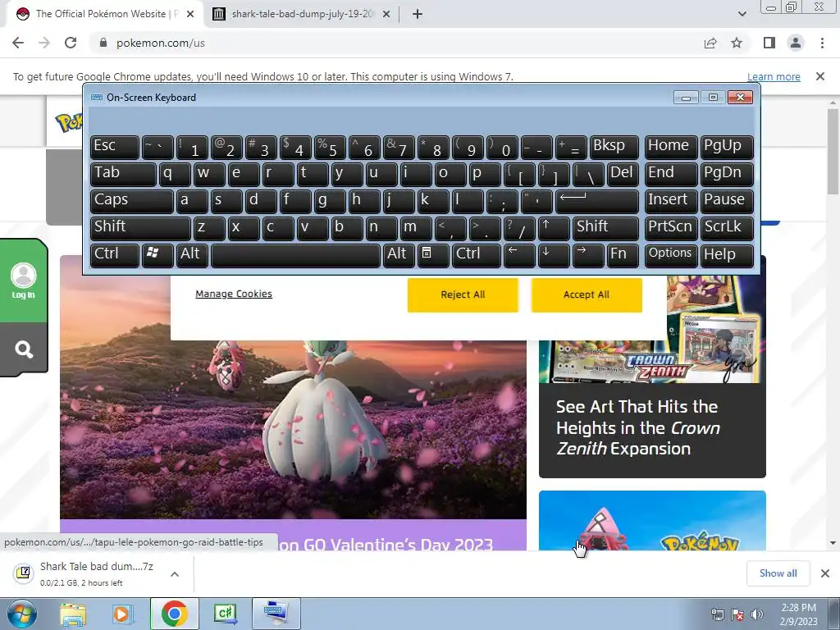Screen dimensions: 840x630
Task: Toggle the Chrome side panel icon
Action: coord(769,43)
